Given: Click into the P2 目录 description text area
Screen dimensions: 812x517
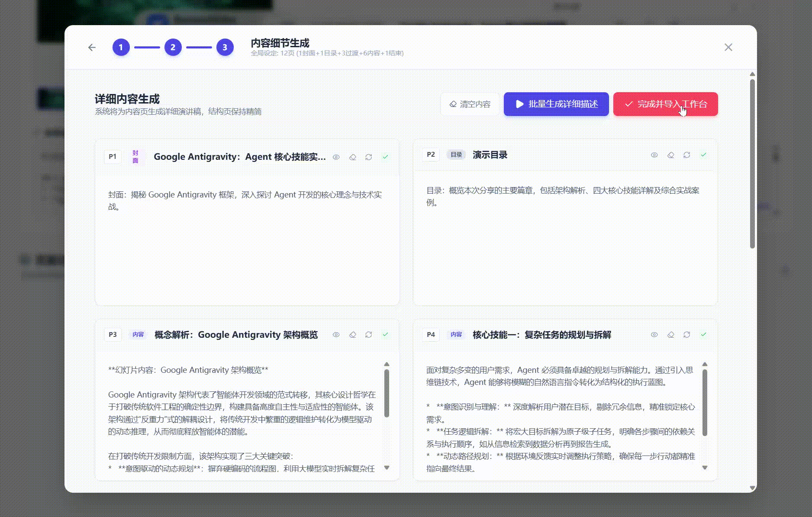Looking at the screenshot, I should [x=565, y=238].
